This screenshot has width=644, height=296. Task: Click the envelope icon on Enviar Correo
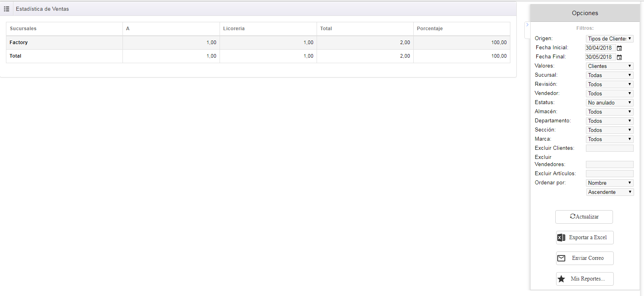(561, 258)
